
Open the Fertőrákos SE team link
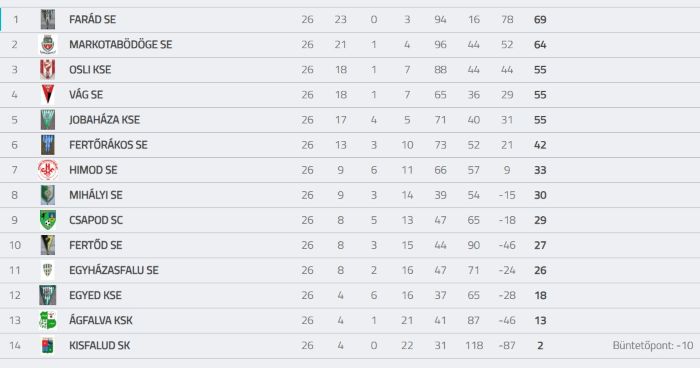(x=108, y=145)
